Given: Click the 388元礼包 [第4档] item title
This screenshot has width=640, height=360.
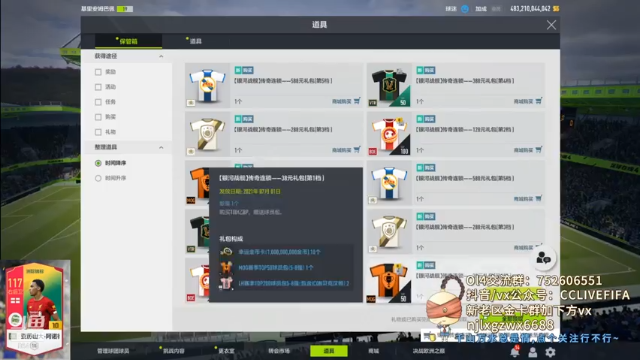Looking at the screenshot, I should click(465, 81).
